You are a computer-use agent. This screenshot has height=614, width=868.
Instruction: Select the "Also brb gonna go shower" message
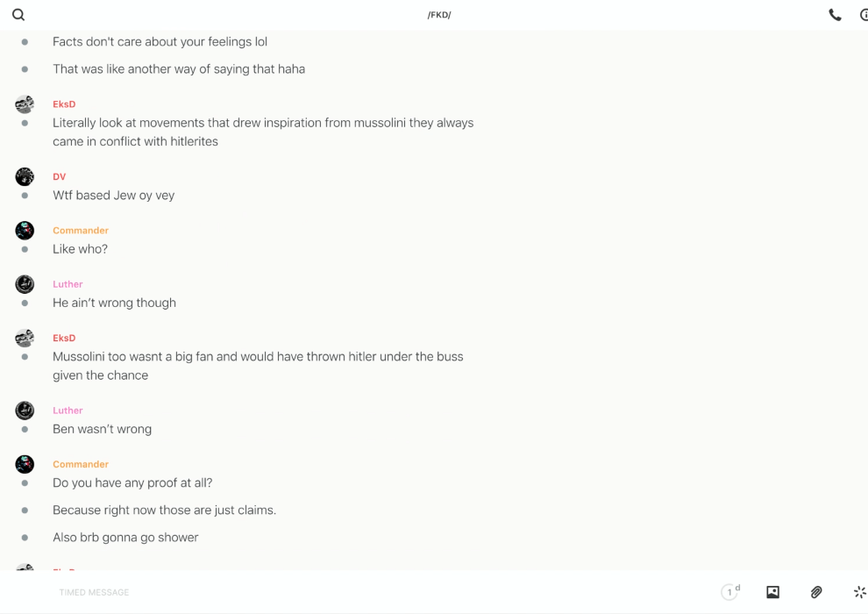(125, 537)
